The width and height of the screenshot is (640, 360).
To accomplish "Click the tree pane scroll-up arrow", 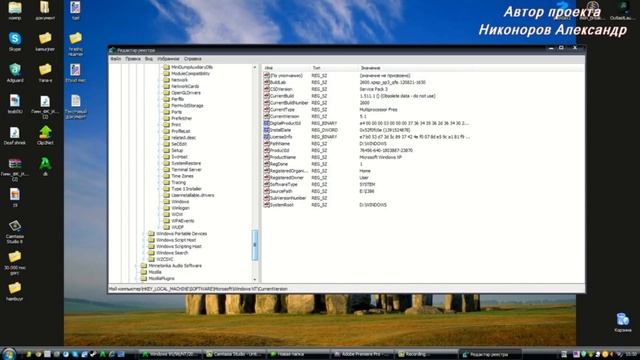I will (x=255, y=67).
